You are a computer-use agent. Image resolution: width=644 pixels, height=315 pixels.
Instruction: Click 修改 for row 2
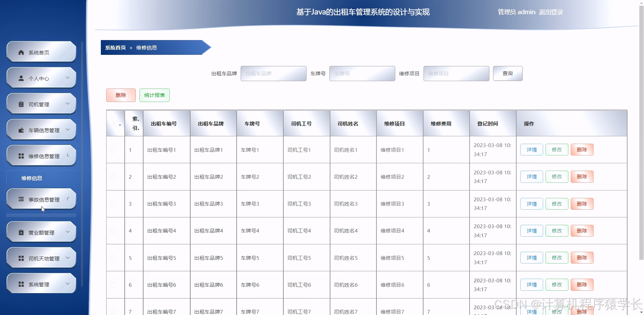(x=557, y=177)
